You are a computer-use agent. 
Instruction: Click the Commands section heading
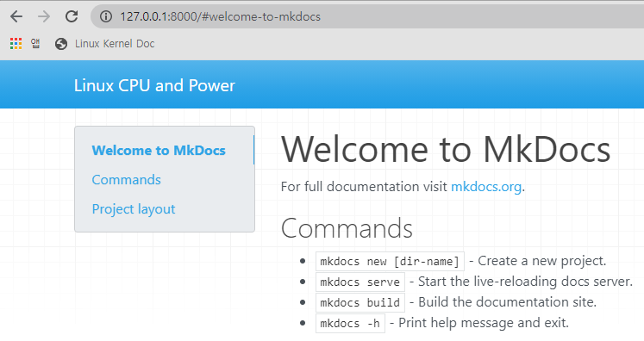pyautogui.click(x=347, y=228)
